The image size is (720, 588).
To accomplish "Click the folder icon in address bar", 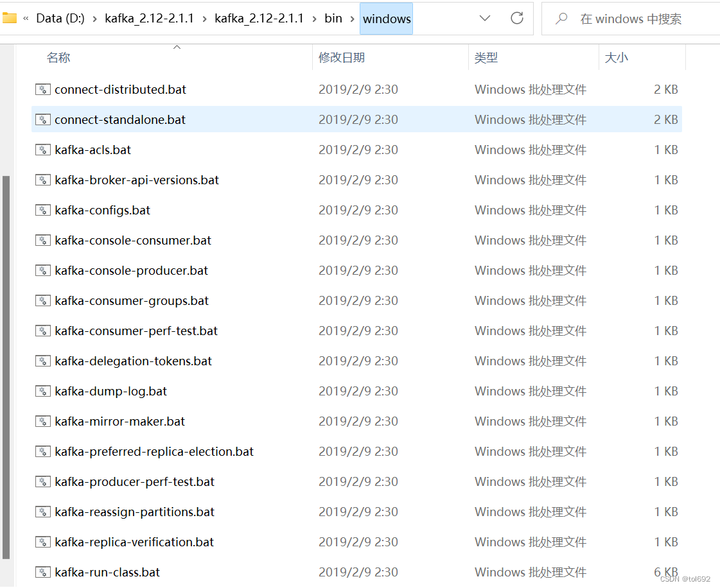I will (x=9, y=19).
